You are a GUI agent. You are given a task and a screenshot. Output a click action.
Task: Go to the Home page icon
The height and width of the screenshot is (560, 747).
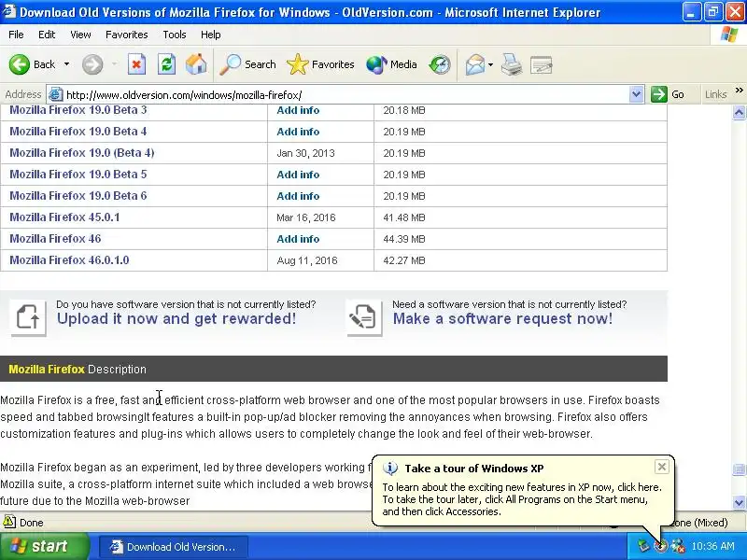tap(196, 64)
